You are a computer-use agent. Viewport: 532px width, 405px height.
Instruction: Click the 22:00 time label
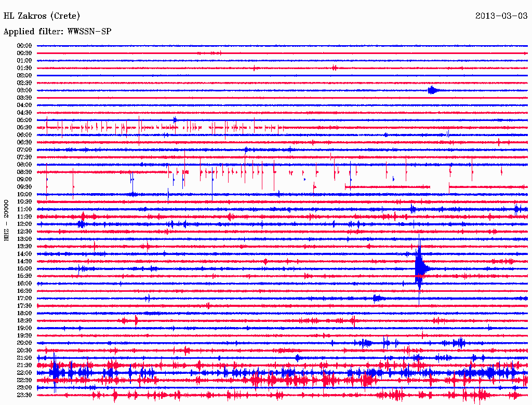[24, 373]
